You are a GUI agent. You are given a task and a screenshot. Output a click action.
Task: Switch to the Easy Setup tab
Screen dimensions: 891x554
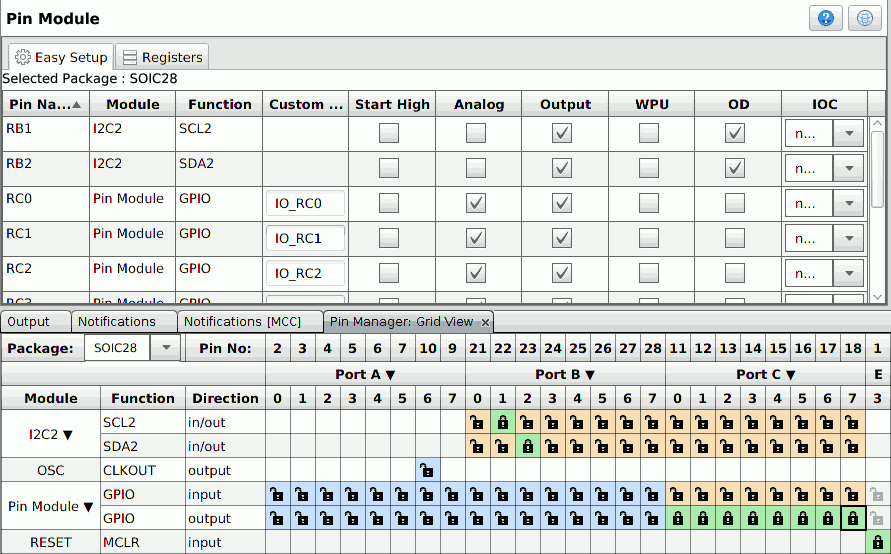pos(61,57)
